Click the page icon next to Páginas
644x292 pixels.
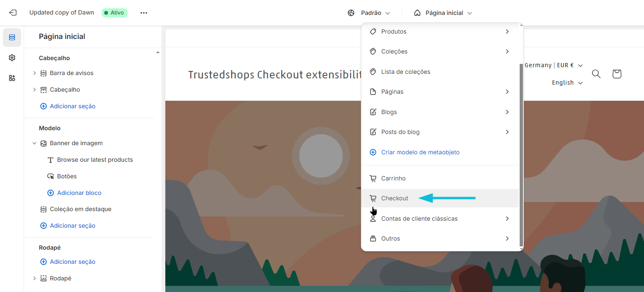(x=373, y=92)
